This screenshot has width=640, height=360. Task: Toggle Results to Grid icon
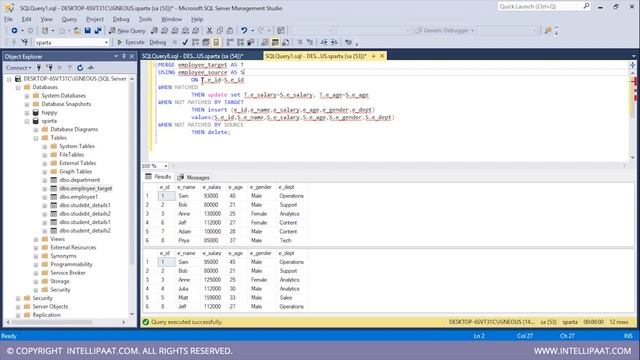pos(276,42)
